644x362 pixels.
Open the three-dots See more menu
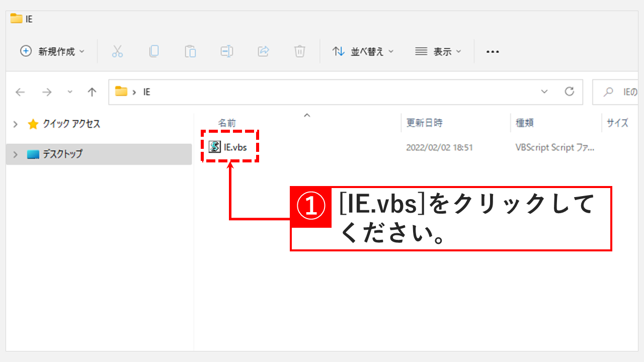pos(493,52)
